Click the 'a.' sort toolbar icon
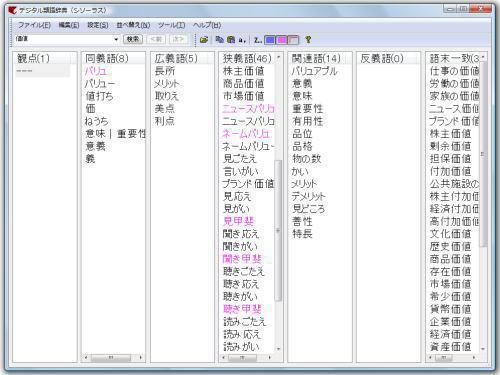This screenshot has height=375, width=500. (x=242, y=40)
